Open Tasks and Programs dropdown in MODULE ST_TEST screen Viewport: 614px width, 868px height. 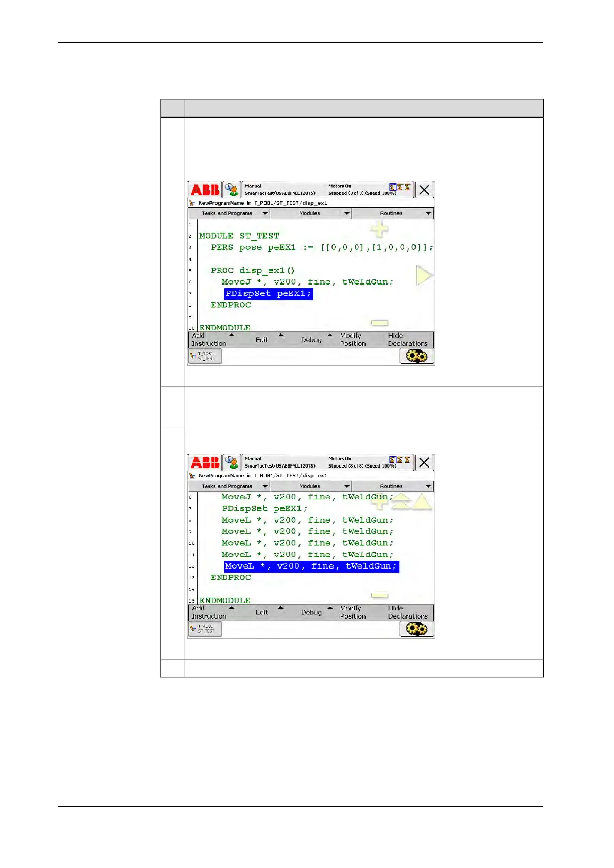point(229,213)
